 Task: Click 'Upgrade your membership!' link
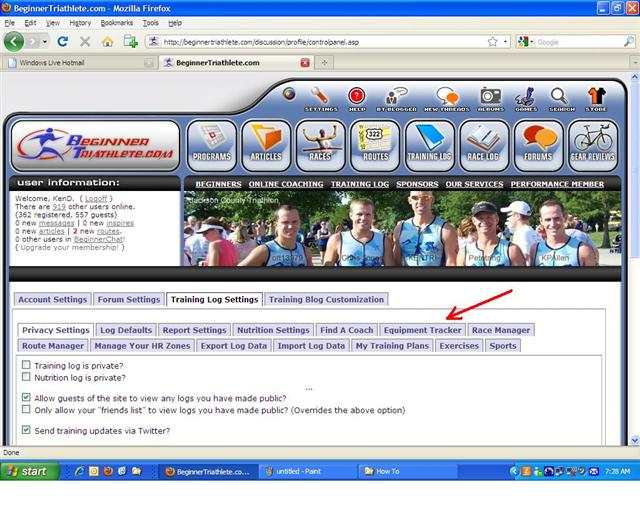tap(69, 248)
